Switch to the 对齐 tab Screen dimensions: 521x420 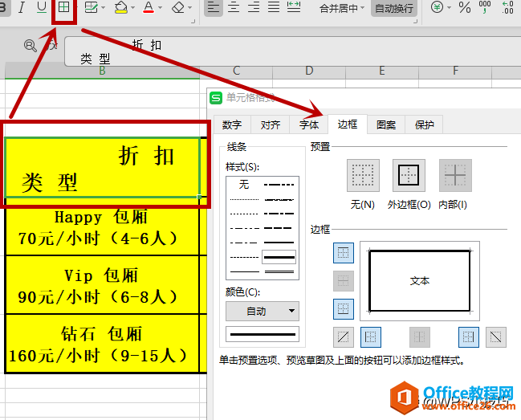pos(271,125)
